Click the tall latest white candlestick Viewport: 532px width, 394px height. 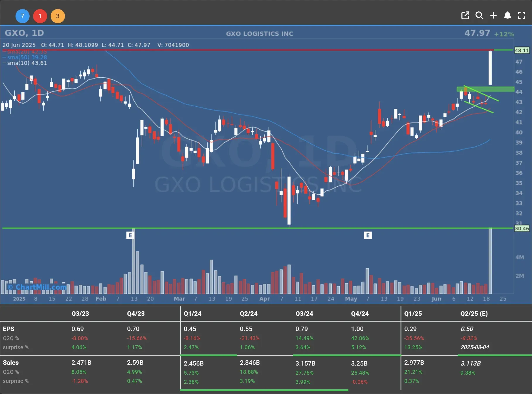coord(490,68)
